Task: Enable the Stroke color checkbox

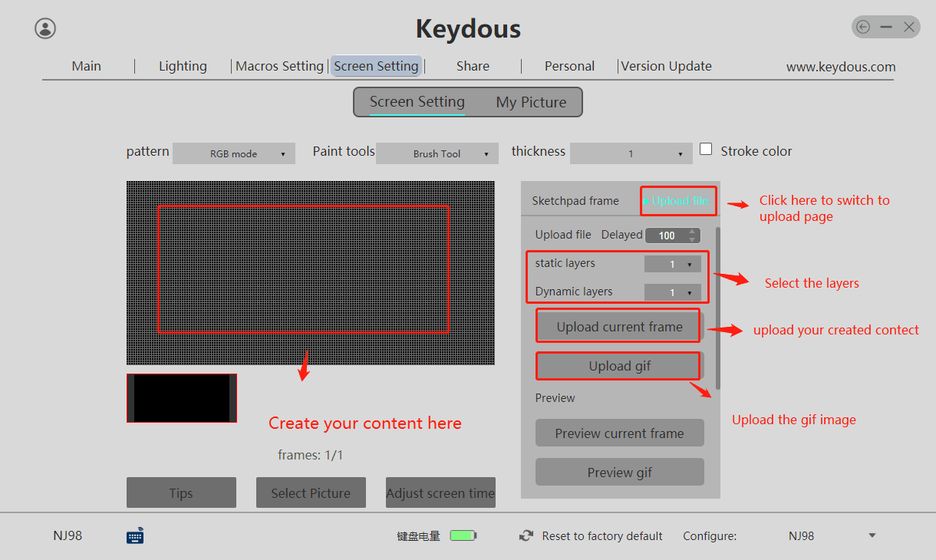Action: [706, 150]
